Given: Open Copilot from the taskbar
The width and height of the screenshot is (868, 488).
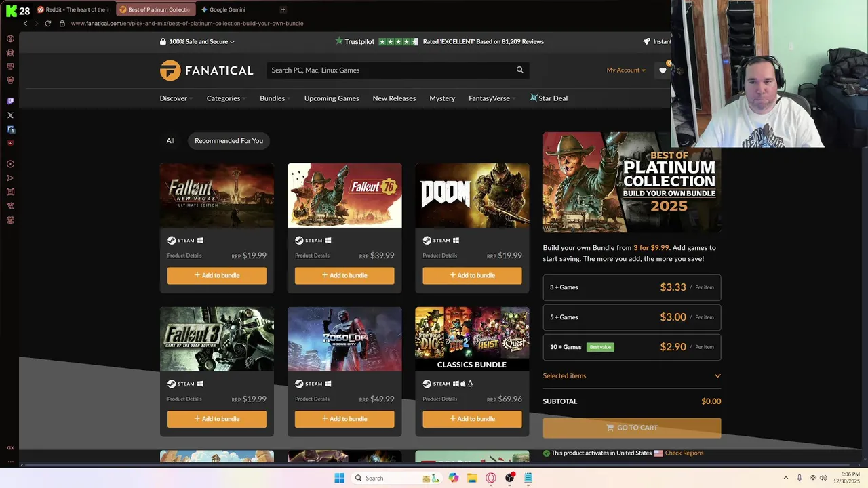Looking at the screenshot, I should tap(453, 478).
